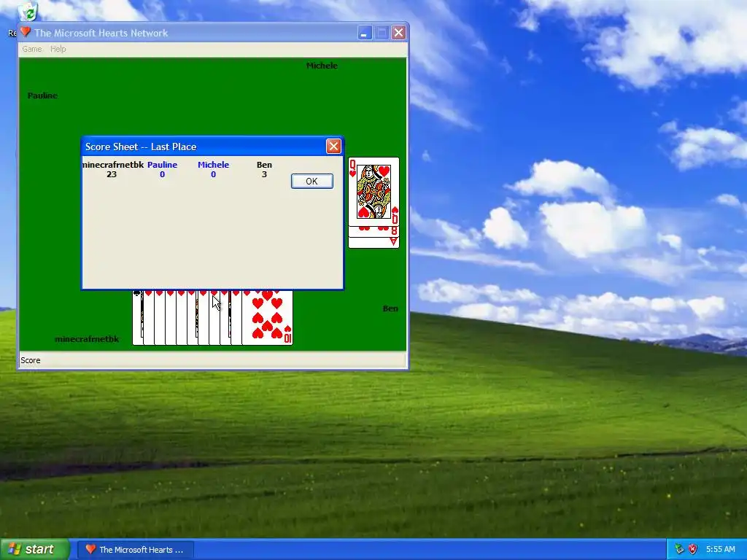Close the Score Sheet dialog
The image size is (747, 560).
(x=333, y=146)
